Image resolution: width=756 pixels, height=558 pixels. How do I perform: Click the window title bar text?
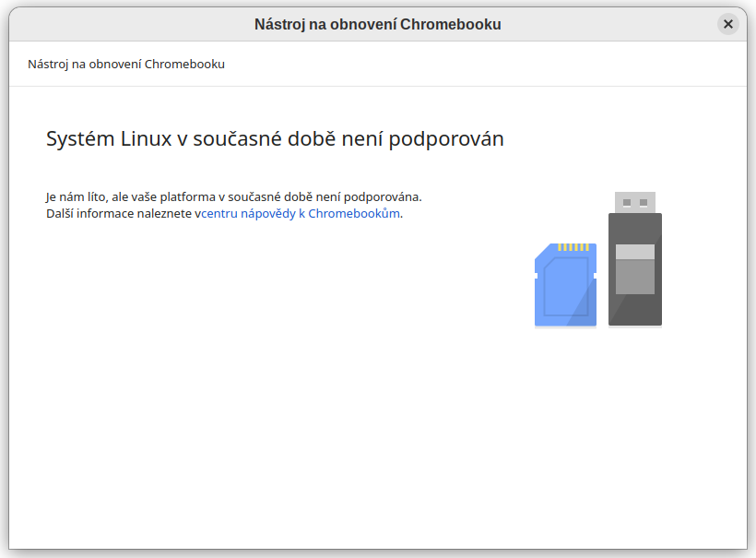[377, 24]
